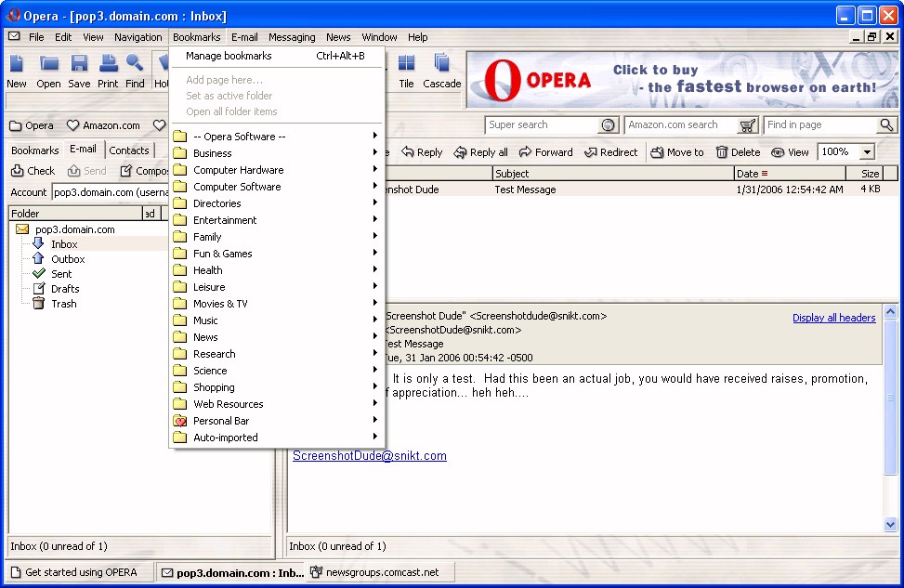
Task: Click the Tile windows icon
Action: pyautogui.click(x=406, y=63)
